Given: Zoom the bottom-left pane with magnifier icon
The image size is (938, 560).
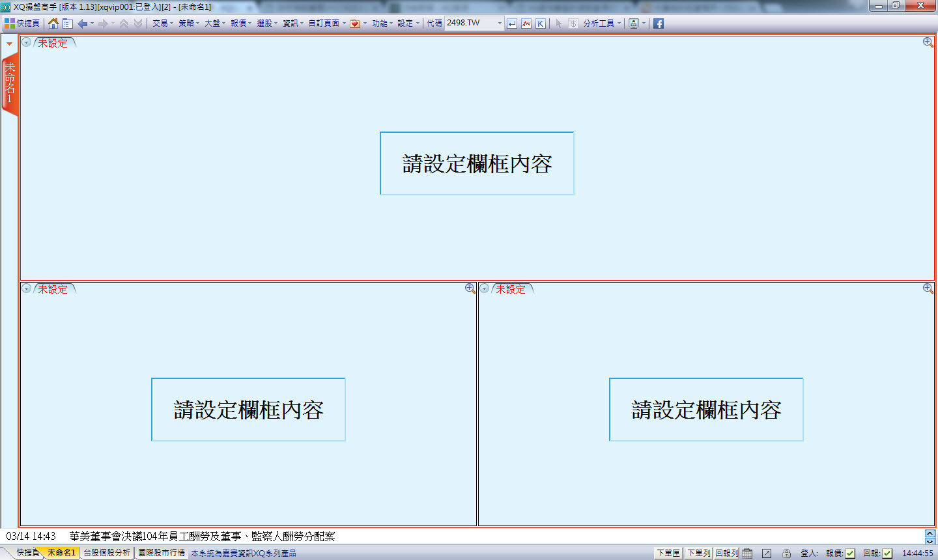Looking at the screenshot, I should tap(470, 288).
